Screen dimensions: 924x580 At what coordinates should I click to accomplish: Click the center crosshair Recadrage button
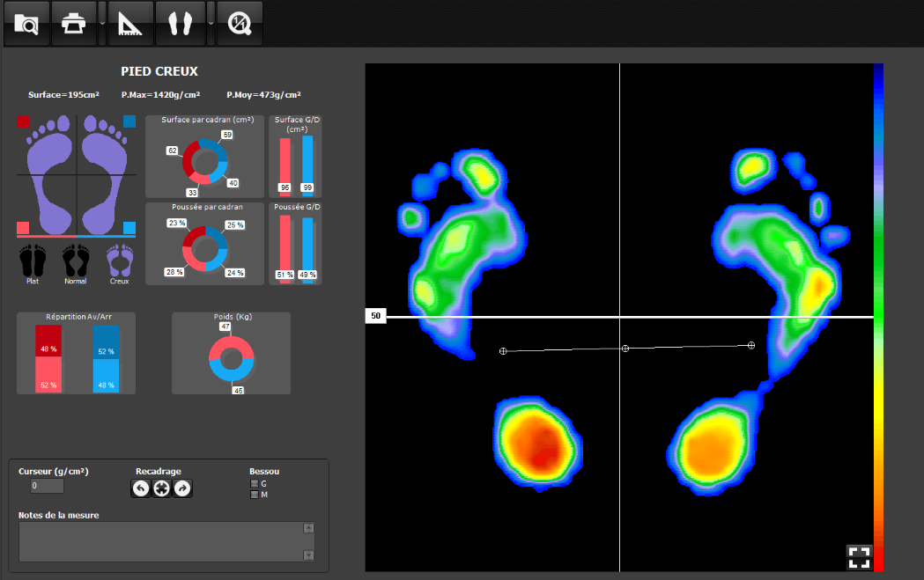click(x=161, y=488)
